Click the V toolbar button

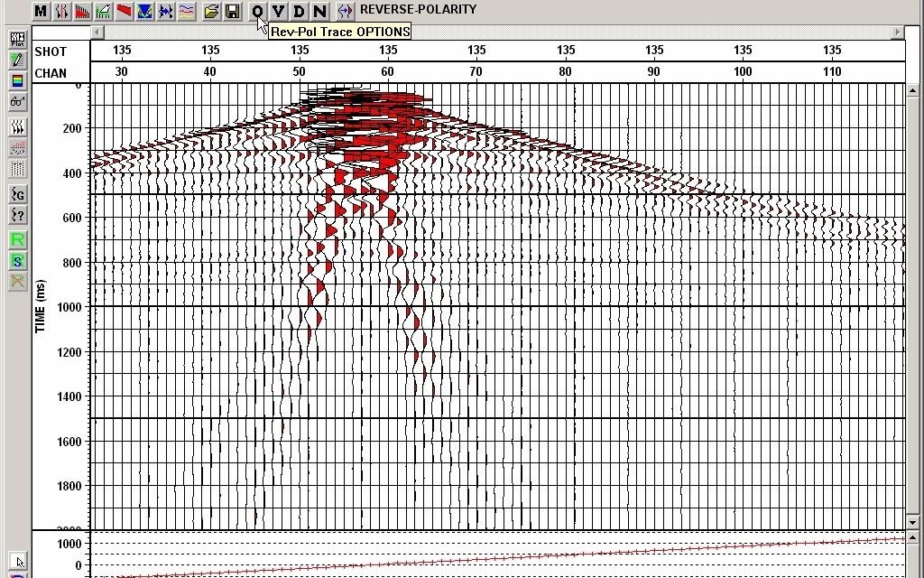(277, 10)
